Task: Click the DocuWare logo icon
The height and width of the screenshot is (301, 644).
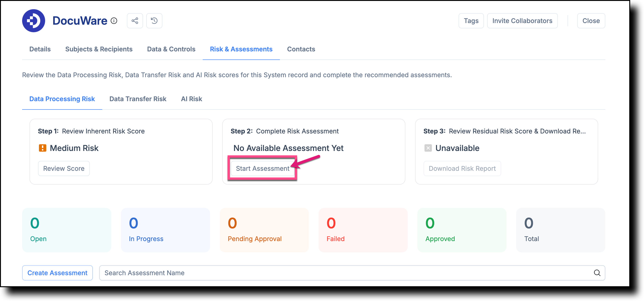Action: 33,21
